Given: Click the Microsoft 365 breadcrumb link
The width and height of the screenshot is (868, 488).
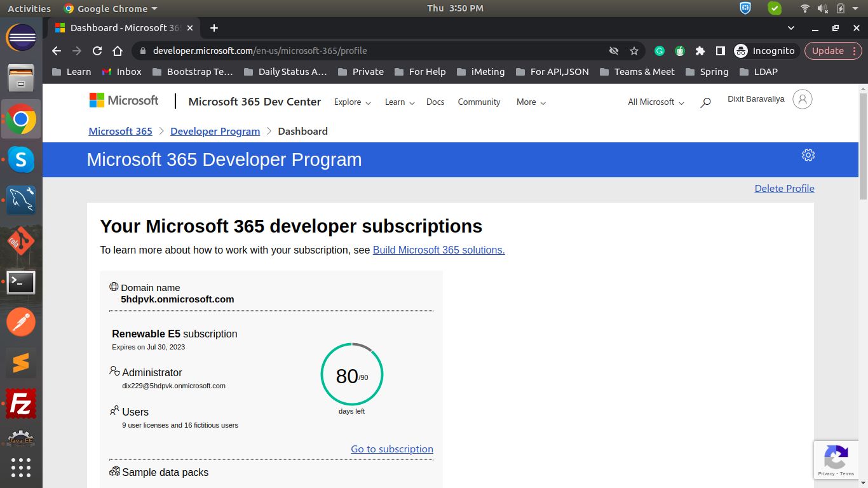Looking at the screenshot, I should click(x=121, y=131).
